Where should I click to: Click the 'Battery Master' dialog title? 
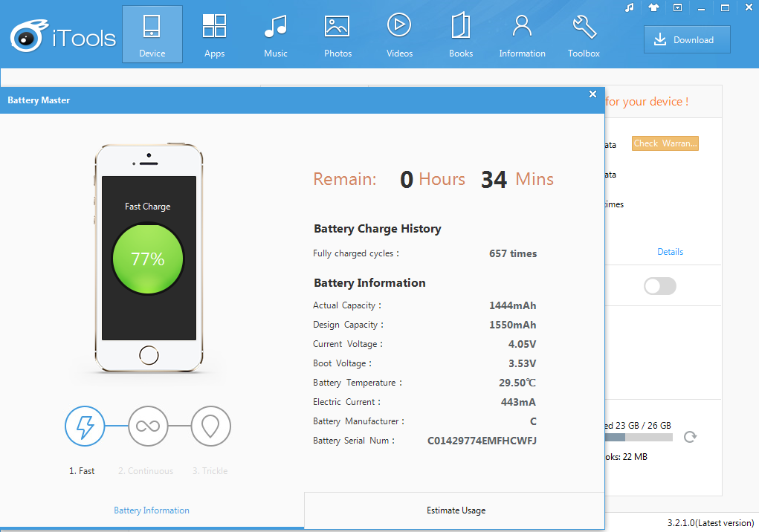(39, 100)
